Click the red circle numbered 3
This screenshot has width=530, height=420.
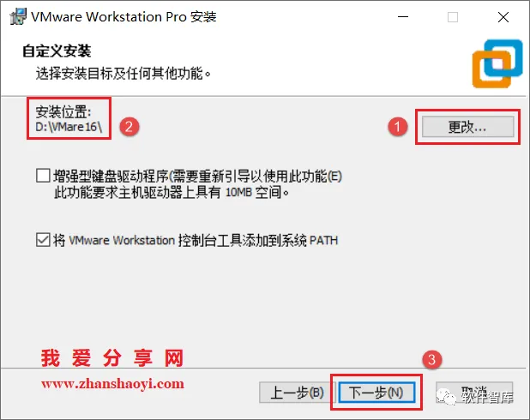click(x=432, y=359)
